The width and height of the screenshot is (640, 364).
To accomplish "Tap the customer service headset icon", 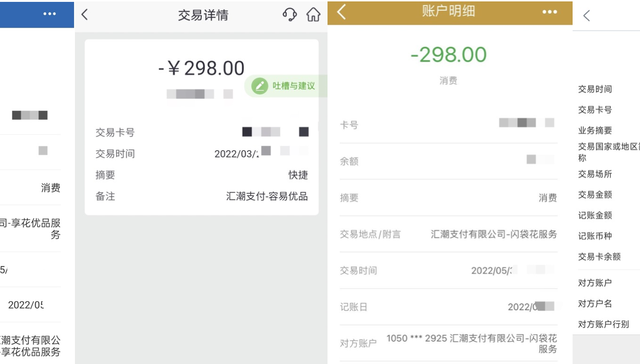I will (289, 15).
